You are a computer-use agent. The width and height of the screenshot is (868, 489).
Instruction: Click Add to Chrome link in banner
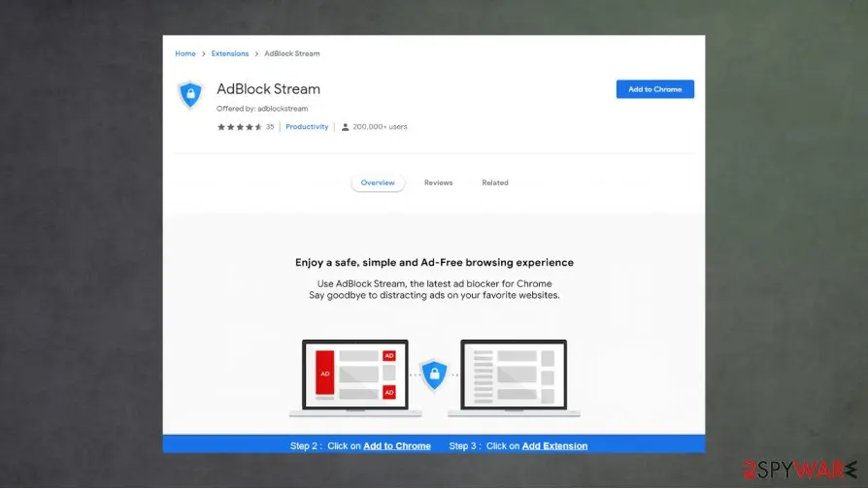point(397,446)
